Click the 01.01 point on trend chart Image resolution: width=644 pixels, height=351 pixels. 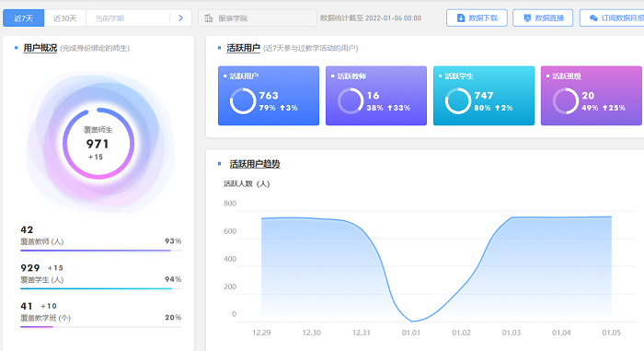point(411,321)
